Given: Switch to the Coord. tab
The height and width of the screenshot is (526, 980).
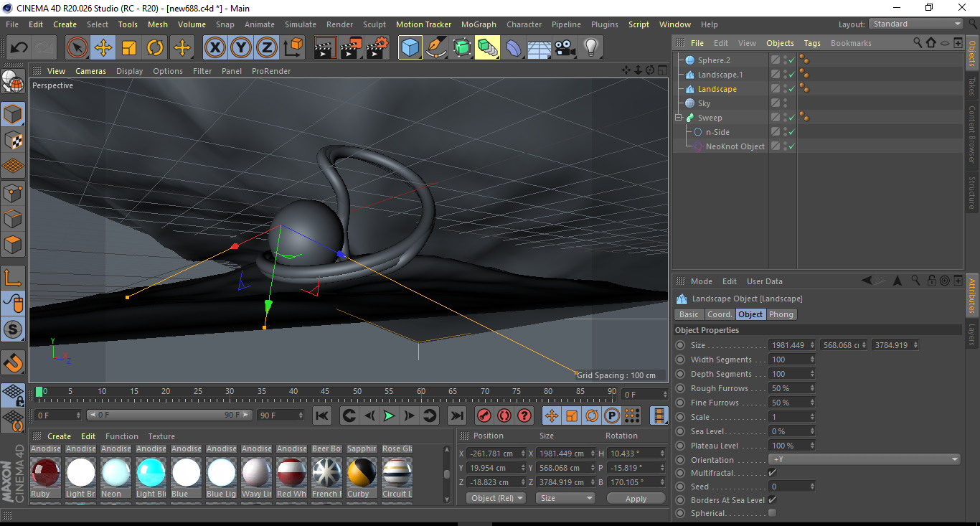Looking at the screenshot, I should coord(720,314).
